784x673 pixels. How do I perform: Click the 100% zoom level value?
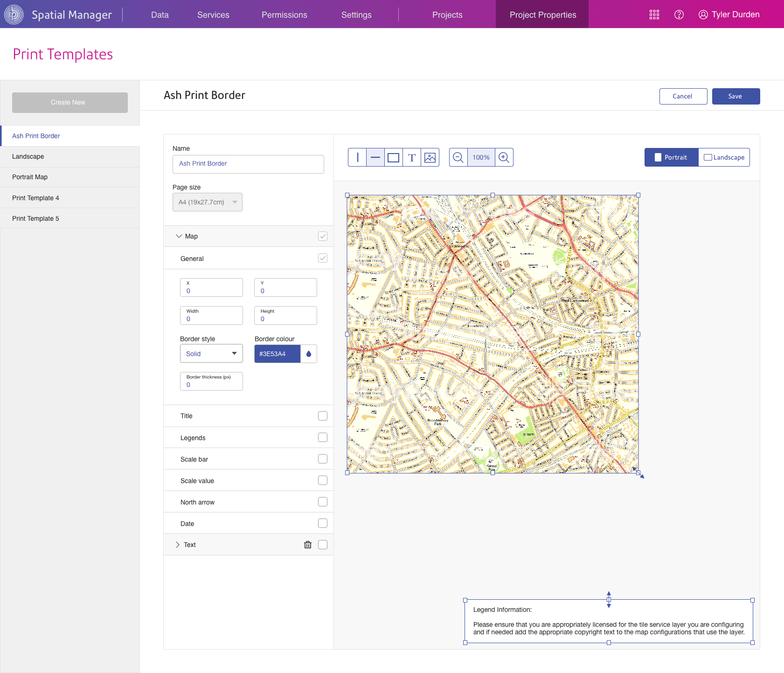481,157
